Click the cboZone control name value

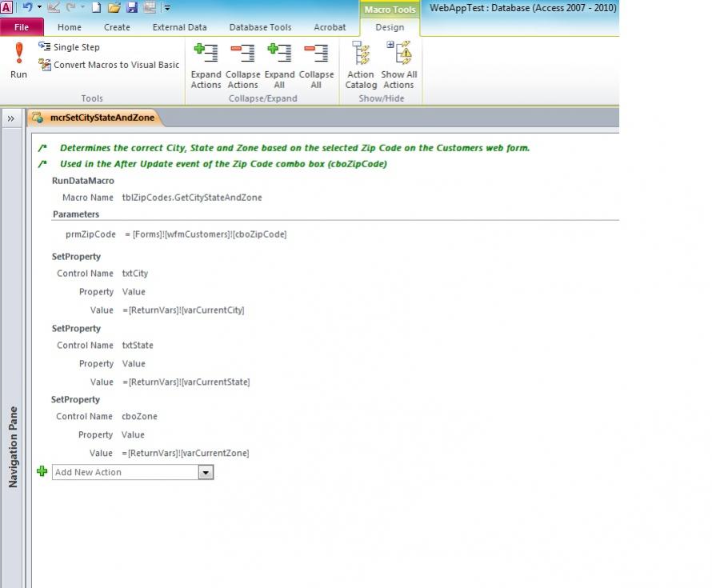(139, 416)
